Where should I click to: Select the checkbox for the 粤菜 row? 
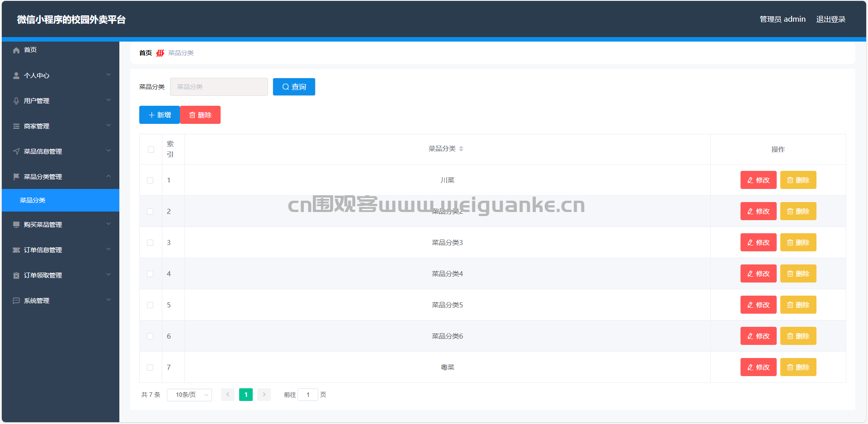150,367
